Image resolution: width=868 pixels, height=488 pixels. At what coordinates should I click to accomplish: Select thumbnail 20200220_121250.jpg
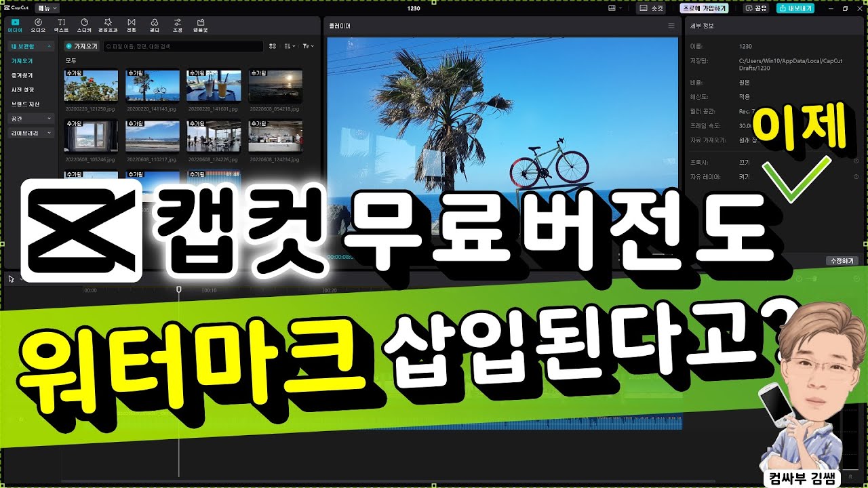[x=91, y=85]
